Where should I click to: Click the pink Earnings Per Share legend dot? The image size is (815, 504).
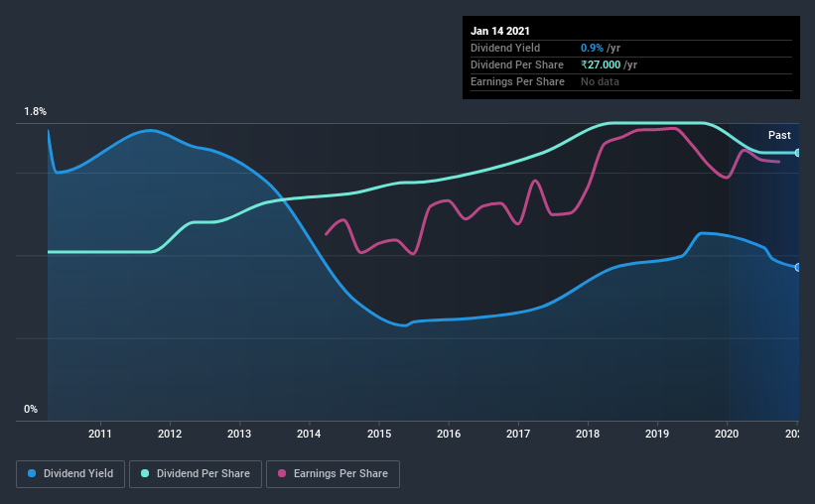282,473
